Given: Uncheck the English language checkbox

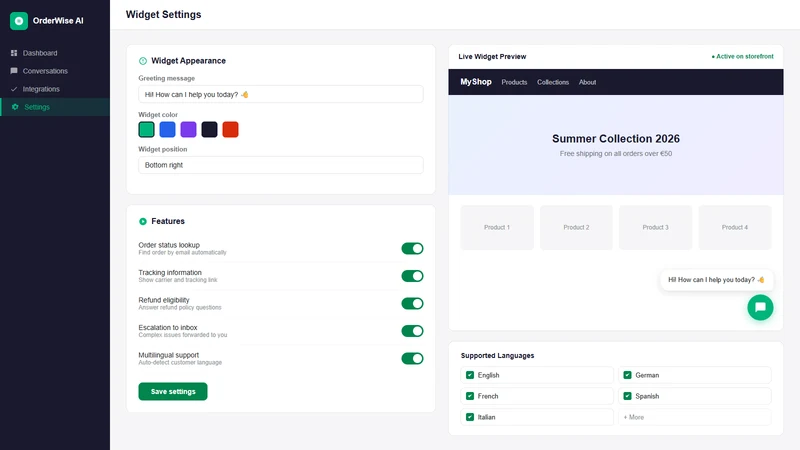Looking at the screenshot, I should (x=470, y=375).
